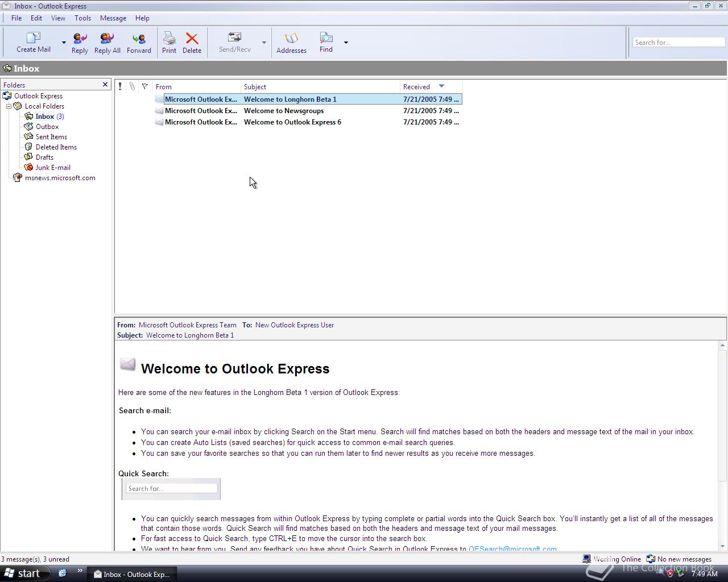
Task: Click envelope icon of Outlook Express 6 message
Action: pos(159,122)
